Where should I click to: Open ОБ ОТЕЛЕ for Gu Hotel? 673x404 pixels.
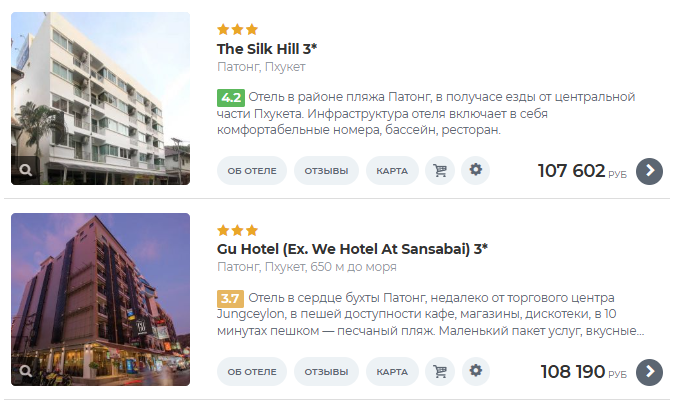click(x=252, y=371)
